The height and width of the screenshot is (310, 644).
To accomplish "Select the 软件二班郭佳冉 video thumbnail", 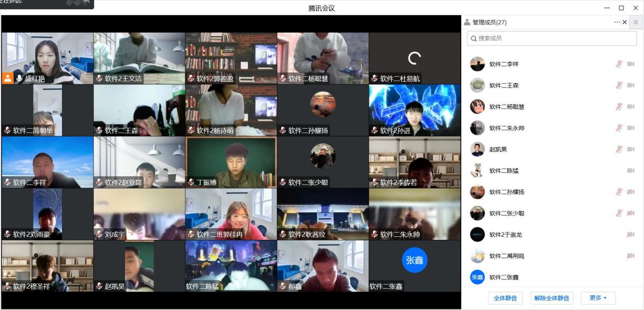I will point(231,213).
